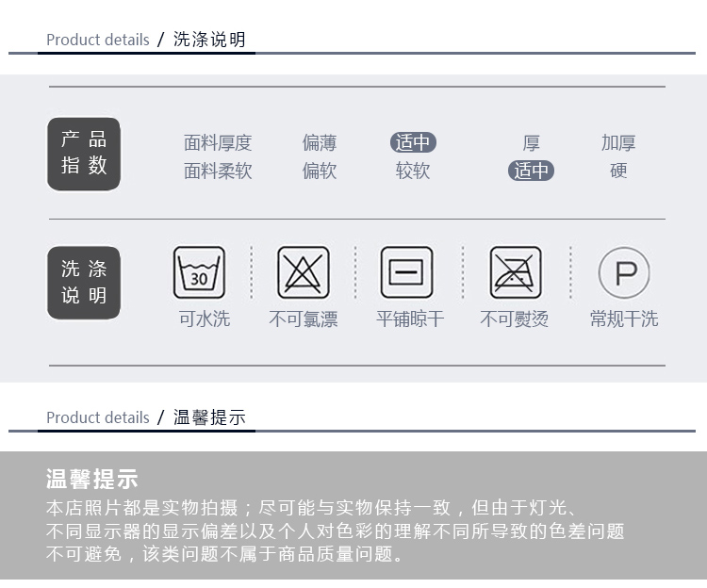This screenshot has height=588, width=707.
Task: Click the 面料厚度 row label
Action: (218, 143)
